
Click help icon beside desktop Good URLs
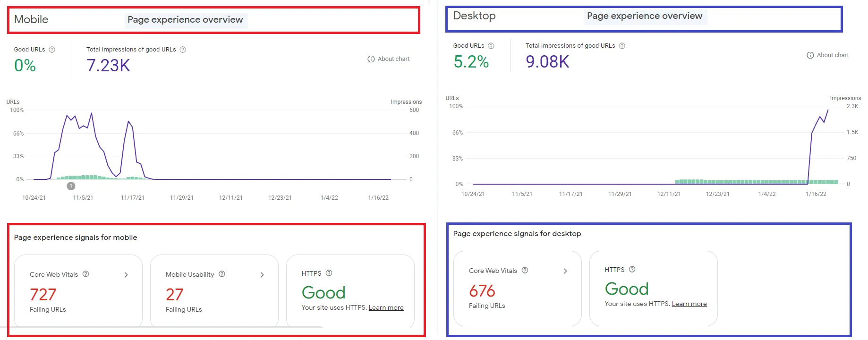[x=491, y=46]
